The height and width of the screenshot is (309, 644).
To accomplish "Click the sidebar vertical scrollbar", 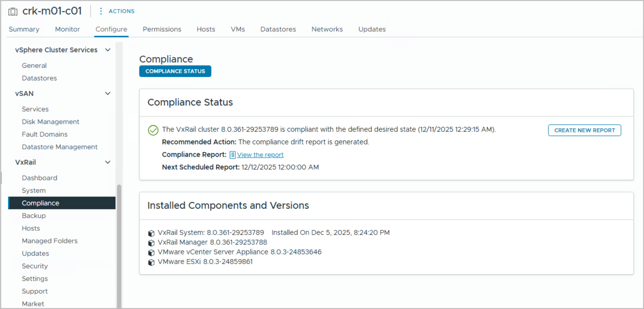I will point(119,245).
